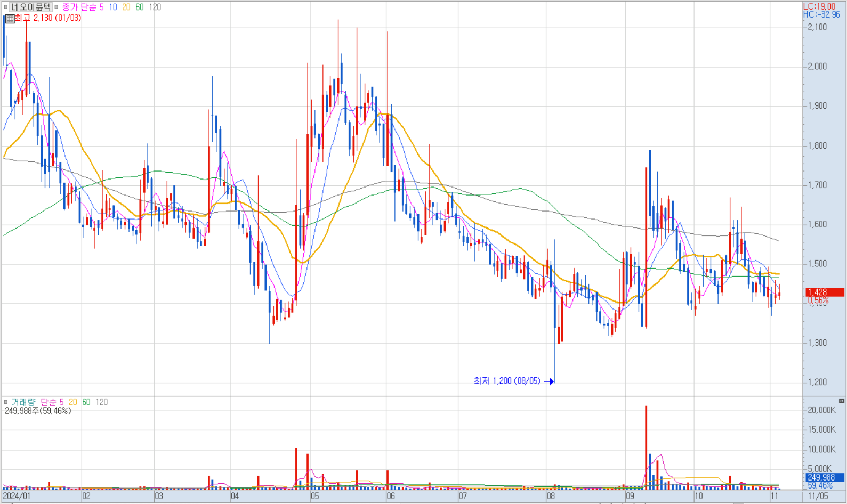
Task: Click the 15,000K volume axis label
Action: (x=821, y=429)
